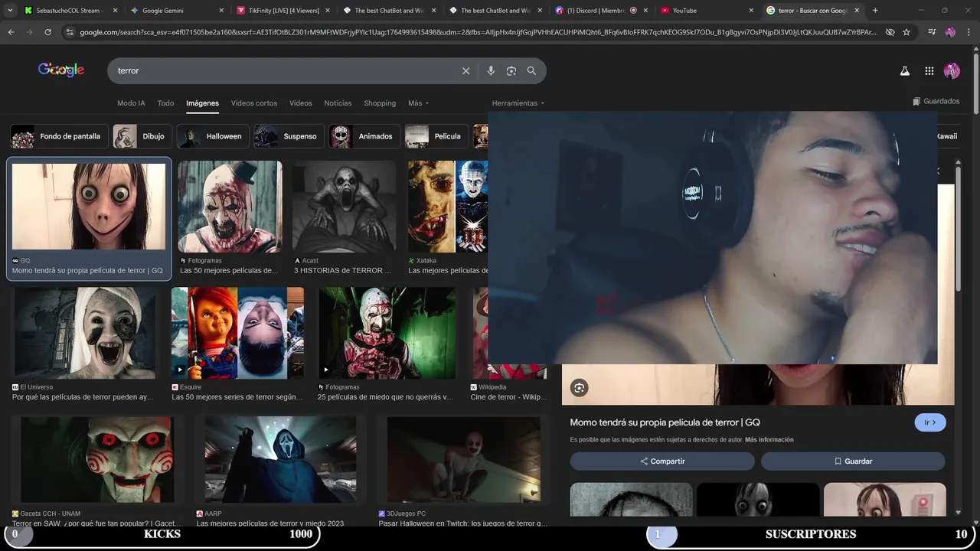This screenshot has width=980, height=551.
Task: Search inside image with the lens icon on preview
Action: point(580,388)
